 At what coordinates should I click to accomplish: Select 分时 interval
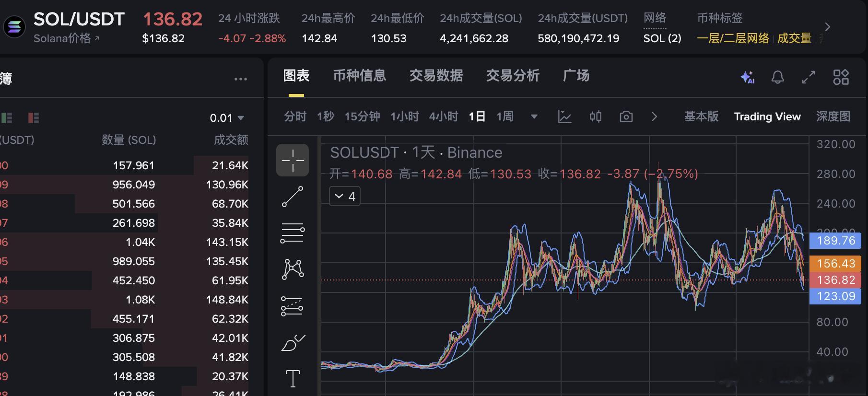[x=295, y=116]
